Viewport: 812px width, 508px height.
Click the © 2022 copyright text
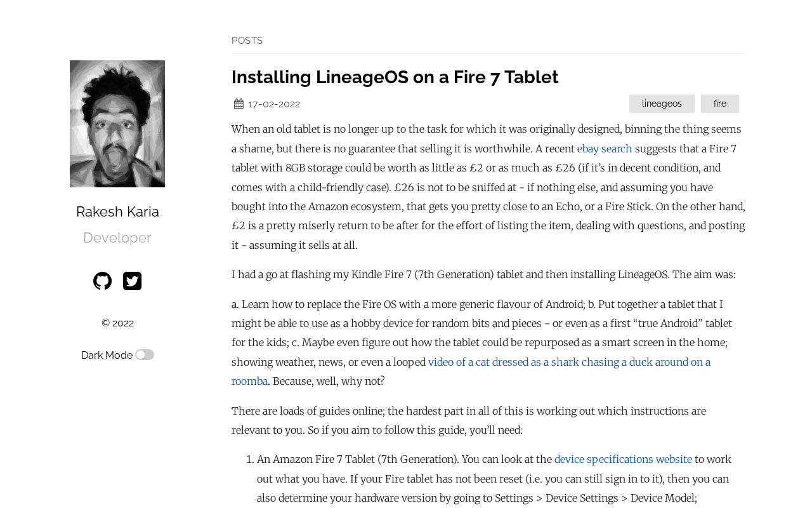(117, 323)
